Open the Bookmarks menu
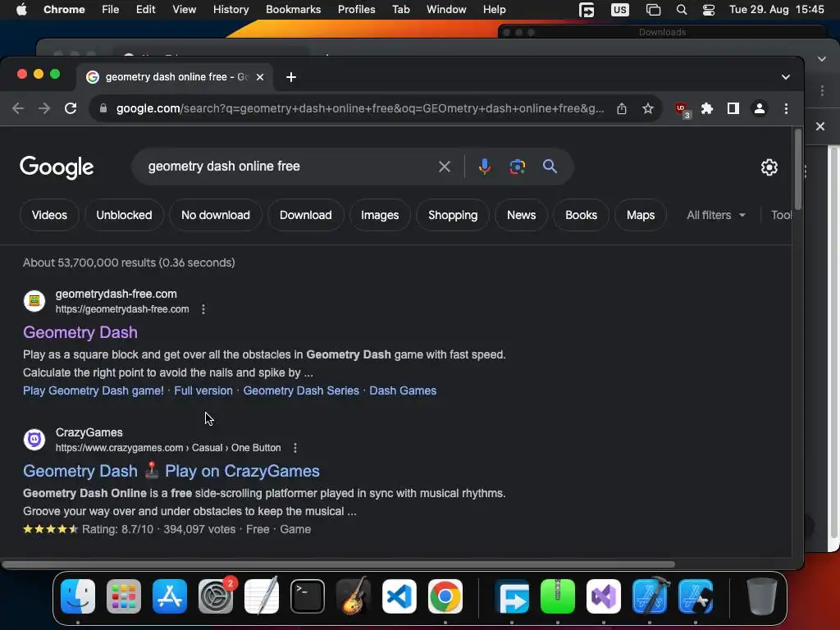 coord(293,10)
